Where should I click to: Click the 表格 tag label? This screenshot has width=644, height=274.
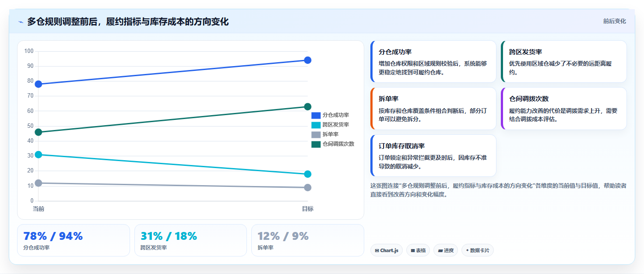(421, 251)
